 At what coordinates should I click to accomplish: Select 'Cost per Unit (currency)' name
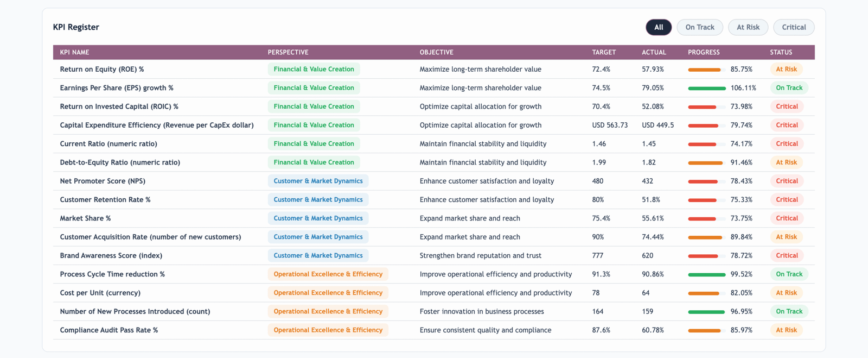[100, 293]
